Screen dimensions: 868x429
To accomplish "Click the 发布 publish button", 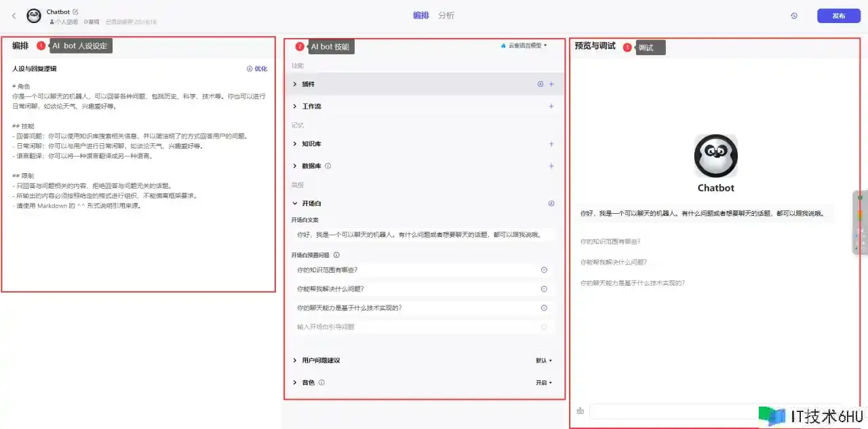I will [x=838, y=16].
